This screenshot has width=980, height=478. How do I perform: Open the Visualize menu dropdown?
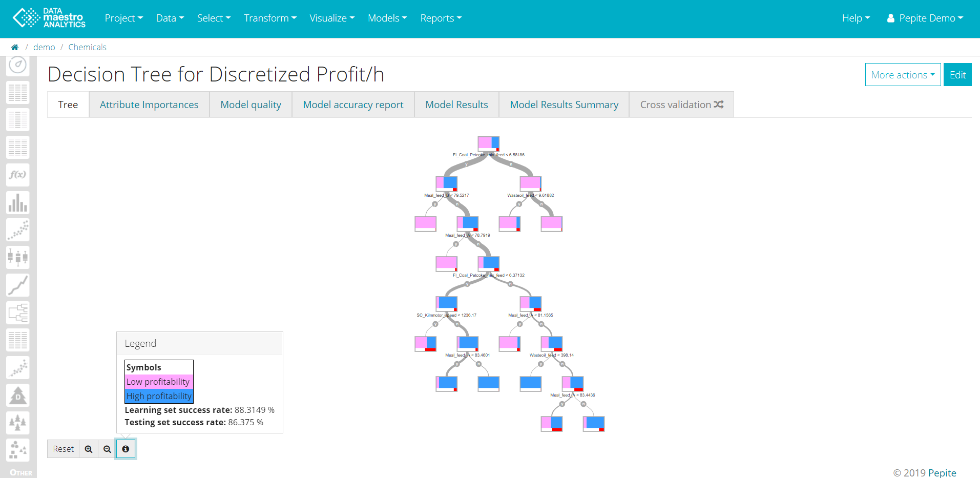click(x=332, y=18)
